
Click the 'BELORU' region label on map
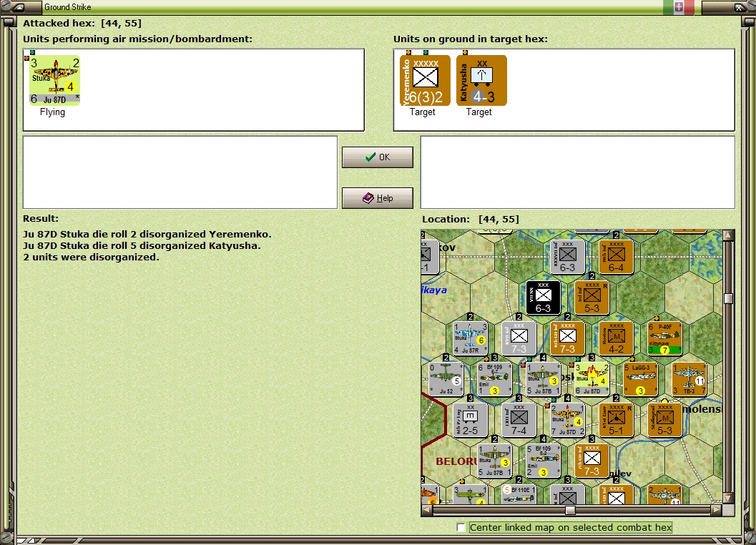[456, 461]
